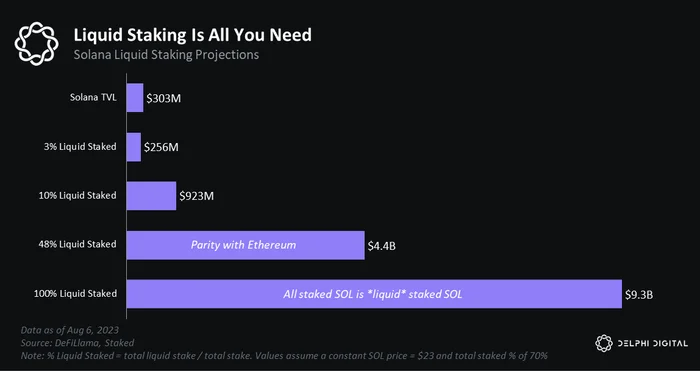
Task: Click the Solana TVL axis label
Action: tap(93, 97)
